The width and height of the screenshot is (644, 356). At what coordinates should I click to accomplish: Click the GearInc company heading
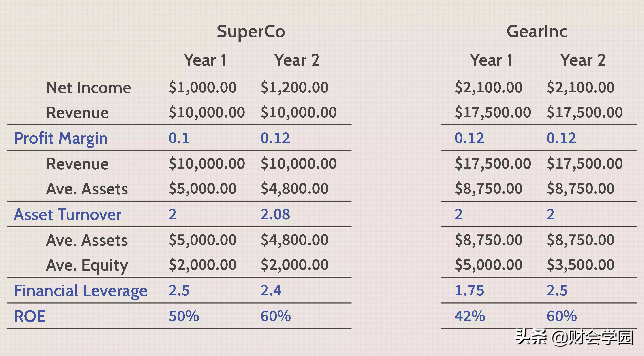pyautogui.click(x=537, y=32)
